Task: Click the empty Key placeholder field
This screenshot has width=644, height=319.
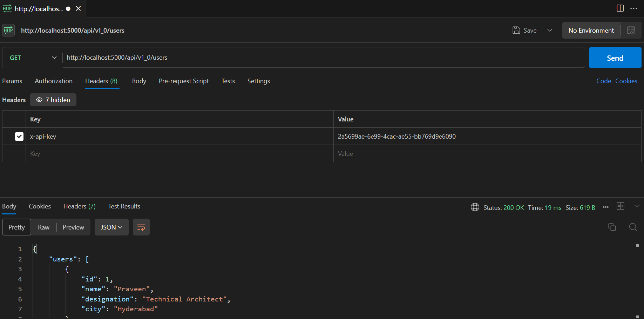Action: point(179,154)
